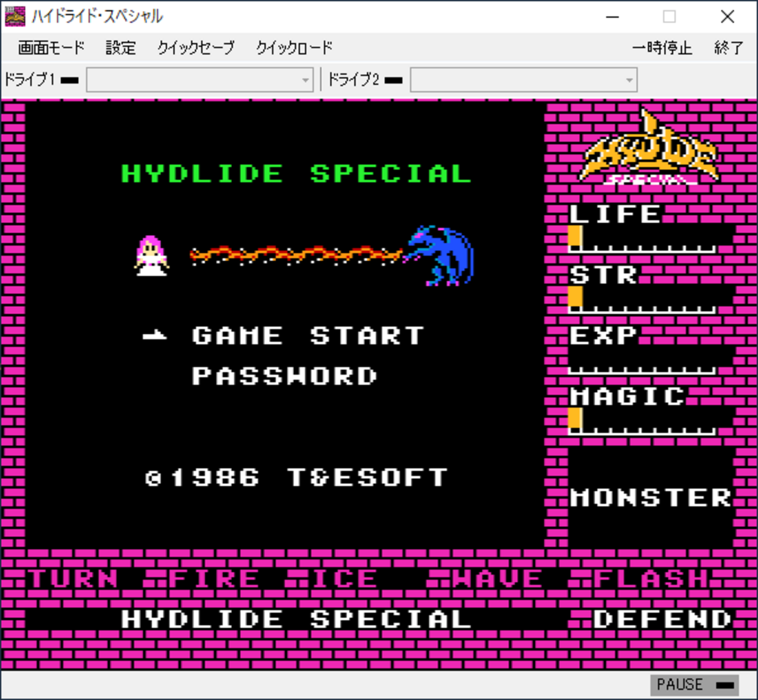Click the PAUSE status indicator

(694, 684)
